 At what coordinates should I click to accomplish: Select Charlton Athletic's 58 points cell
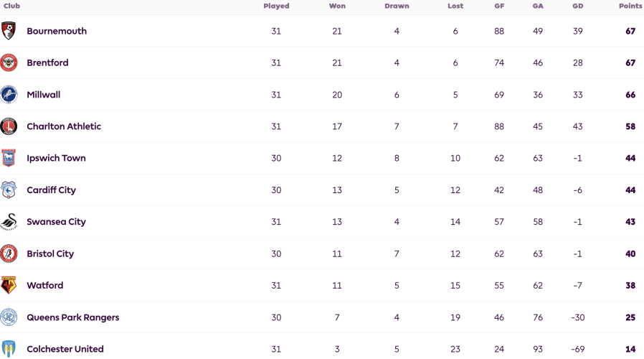(630, 126)
